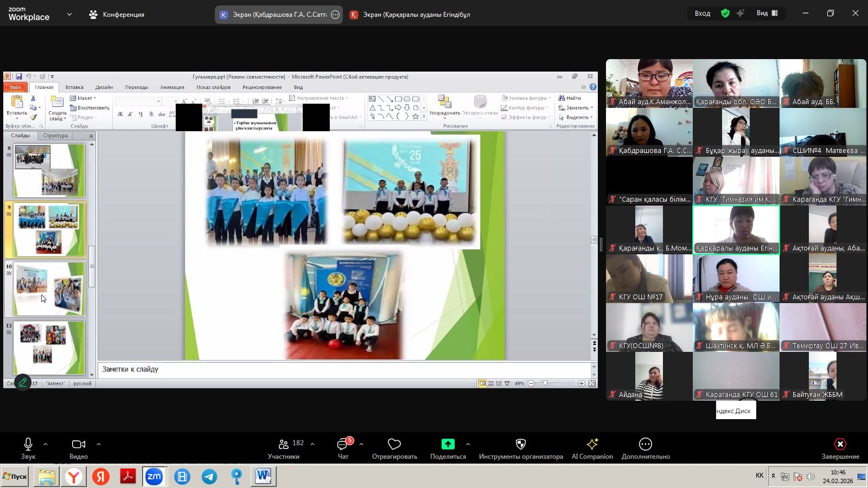The image size is (868, 488).
Task: Expand audio options arrow next to microphone
Action: coord(46,444)
